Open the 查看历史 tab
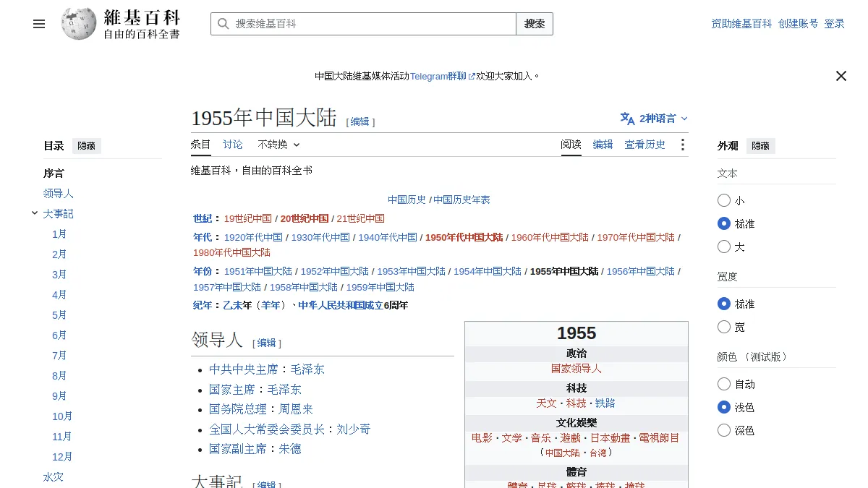 coord(645,145)
